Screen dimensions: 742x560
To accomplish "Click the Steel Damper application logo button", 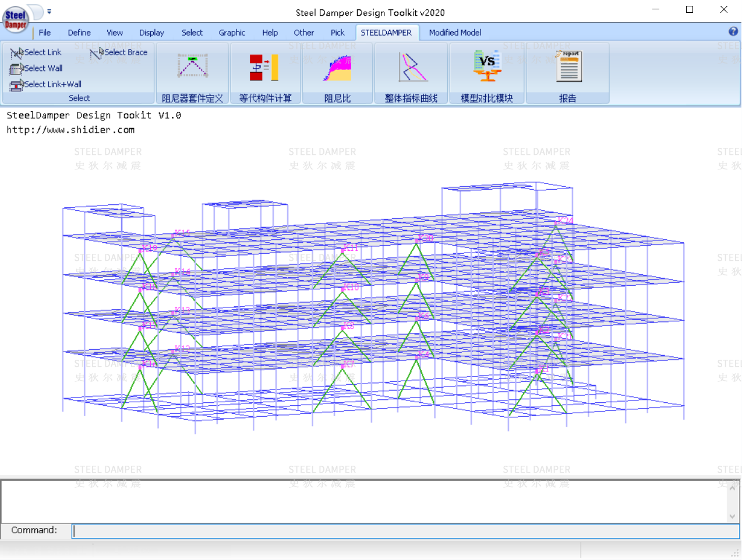I will point(16,19).
